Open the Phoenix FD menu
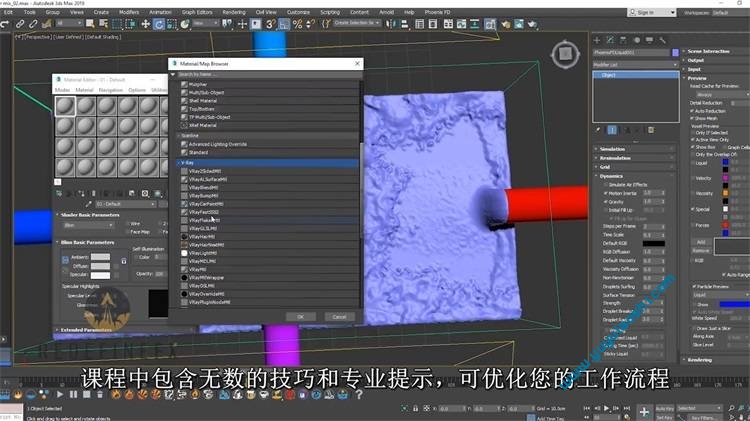 (x=437, y=12)
